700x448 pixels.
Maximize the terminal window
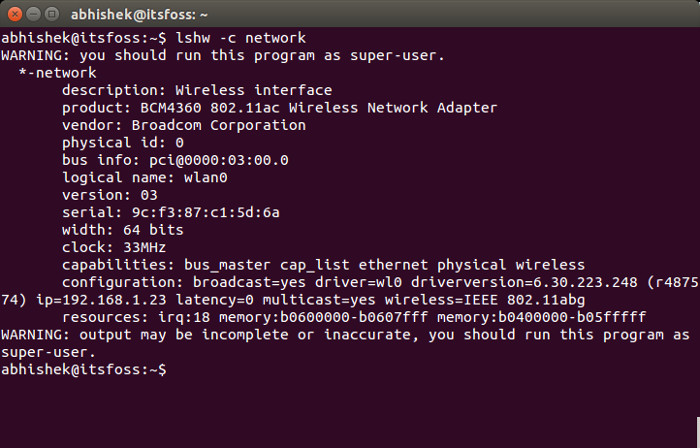pyautogui.click(x=52, y=14)
